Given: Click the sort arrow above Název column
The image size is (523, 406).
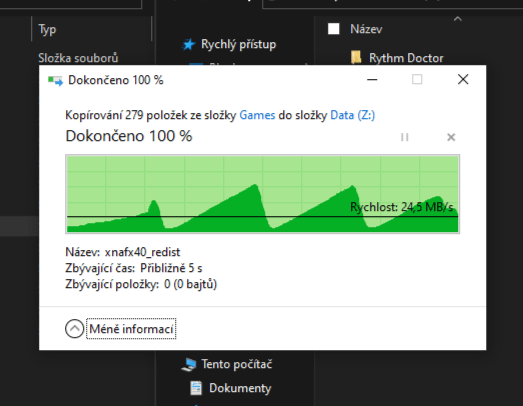Looking at the screenshot, I should coord(458,19).
